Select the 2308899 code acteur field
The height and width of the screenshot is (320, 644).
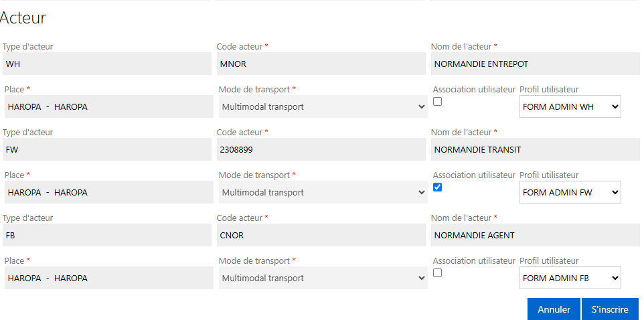[321, 149]
